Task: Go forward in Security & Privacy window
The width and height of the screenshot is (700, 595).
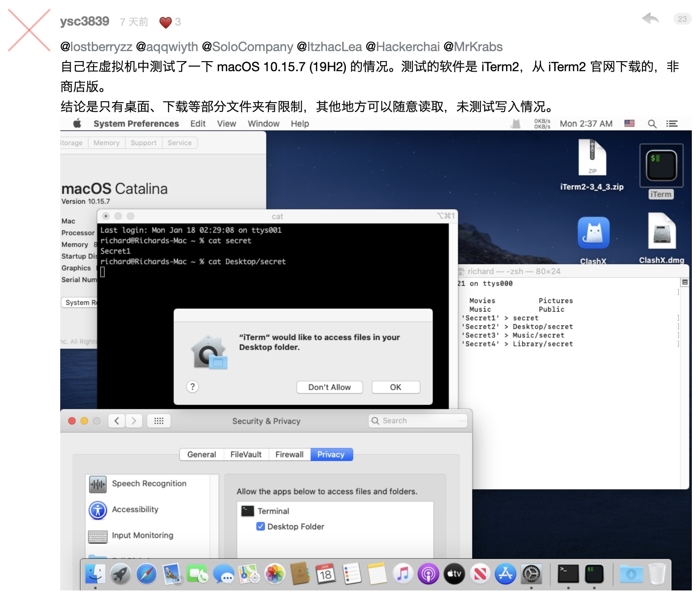Action: pyautogui.click(x=134, y=421)
